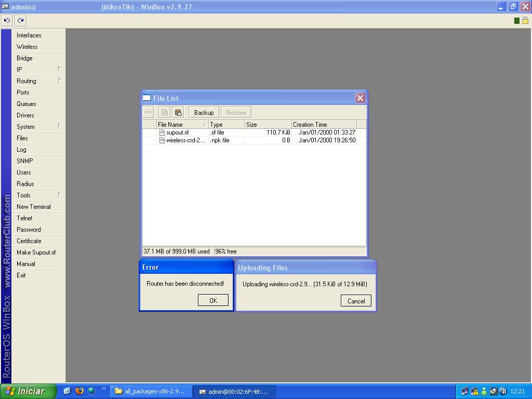Click the File List window title icon
This screenshot has width=532, height=399.
147,98
